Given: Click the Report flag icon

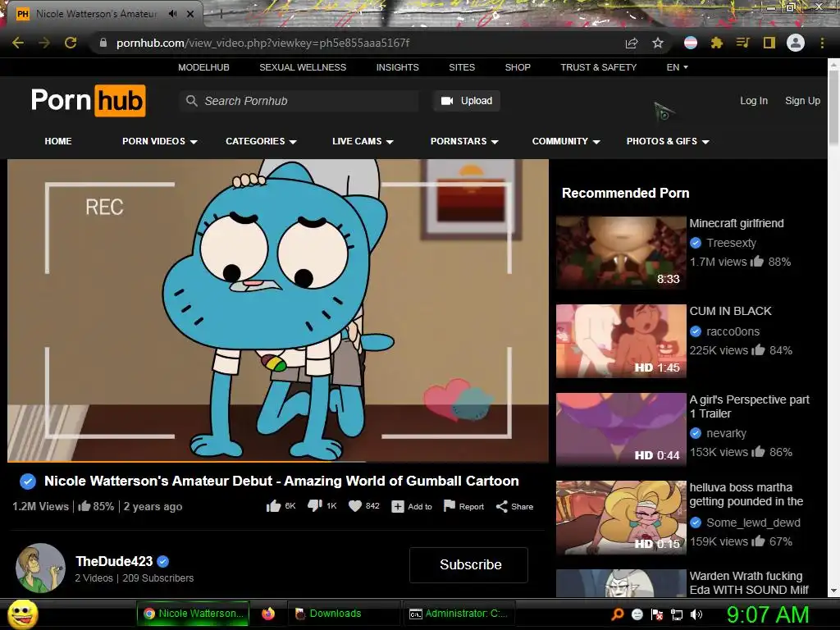Looking at the screenshot, I should (x=450, y=506).
